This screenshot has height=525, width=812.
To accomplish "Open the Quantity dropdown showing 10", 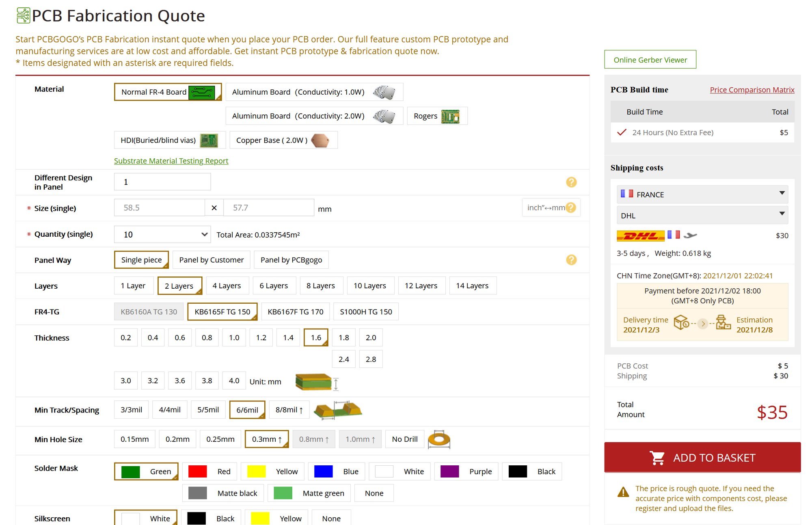I will click(162, 235).
